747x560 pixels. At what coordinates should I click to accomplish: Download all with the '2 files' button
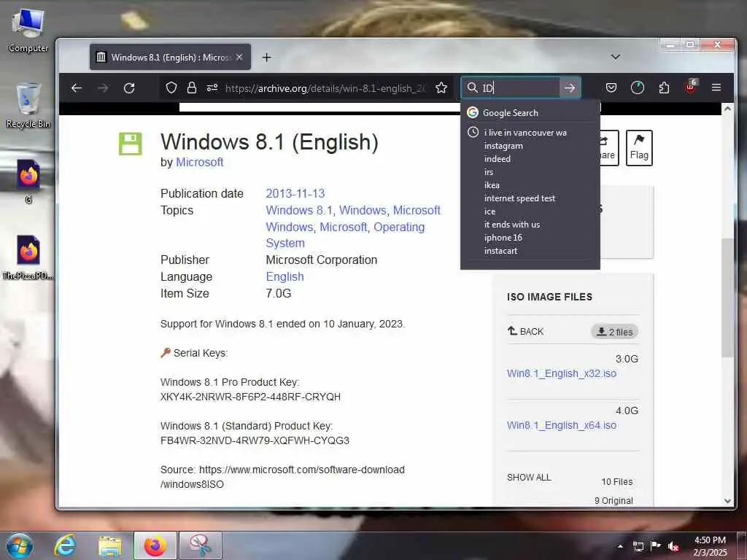coord(614,332)
